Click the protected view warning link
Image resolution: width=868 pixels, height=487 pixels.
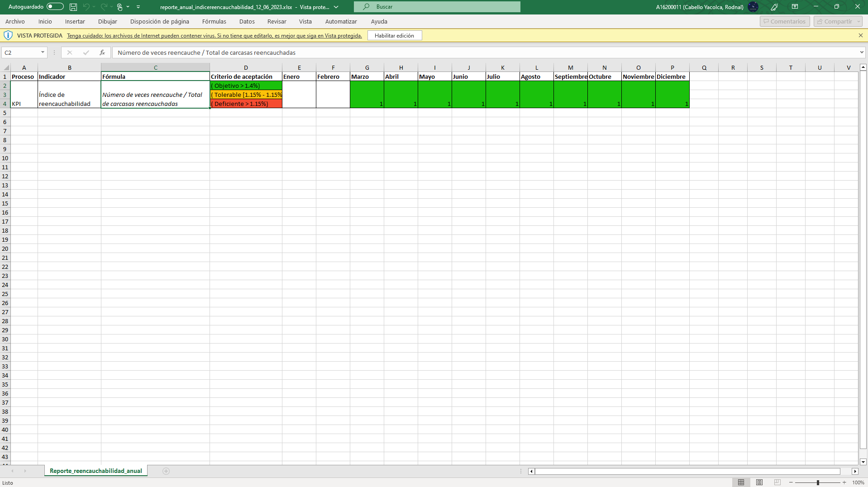(x=214, y=36)
